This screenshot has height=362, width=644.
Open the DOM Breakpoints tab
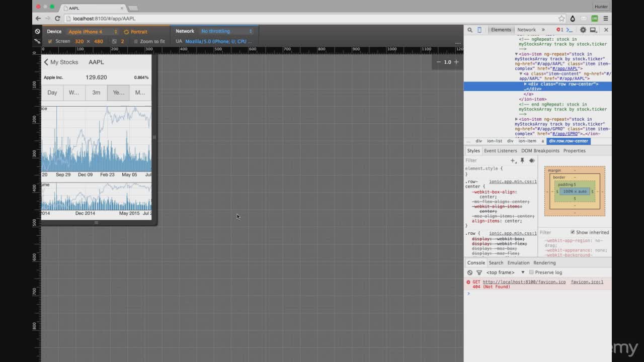(540, 151)
